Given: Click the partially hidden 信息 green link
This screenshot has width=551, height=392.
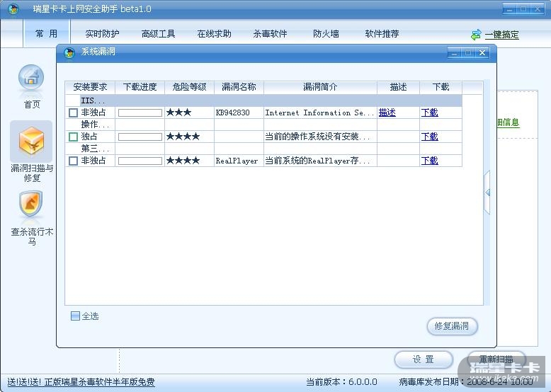Looking at the screenshot, I should [x=508, y=122].
